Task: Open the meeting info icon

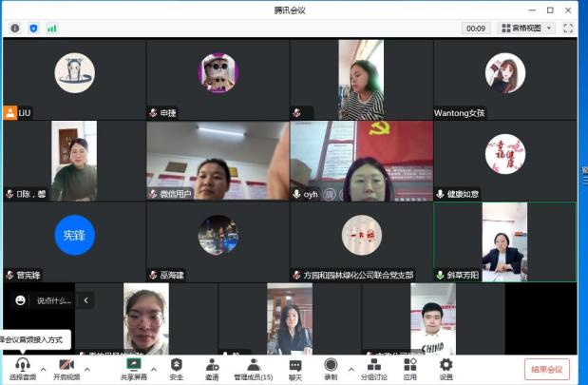Action: pos(15,29)
